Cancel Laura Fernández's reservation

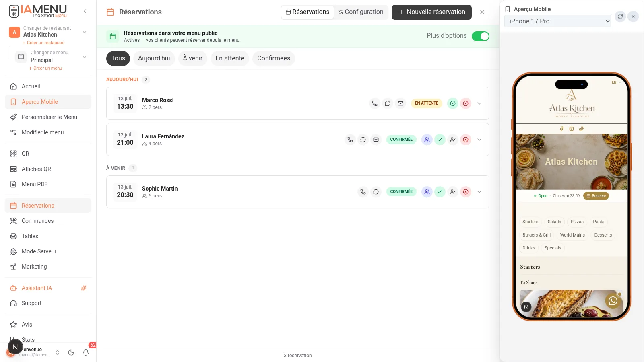click(466, 140)
